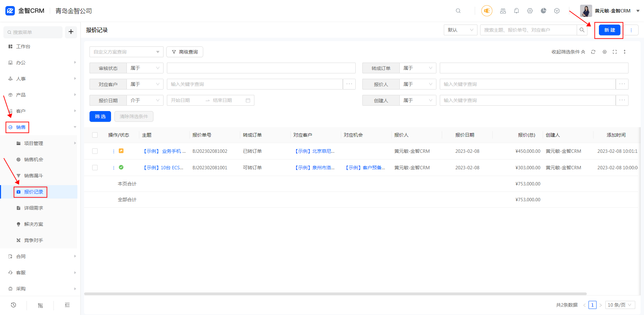Image resolution: width=644 pixels, height=315 pixels.
Task: Open 报价人 picker ellipsis button
Action: coord(622,84)
